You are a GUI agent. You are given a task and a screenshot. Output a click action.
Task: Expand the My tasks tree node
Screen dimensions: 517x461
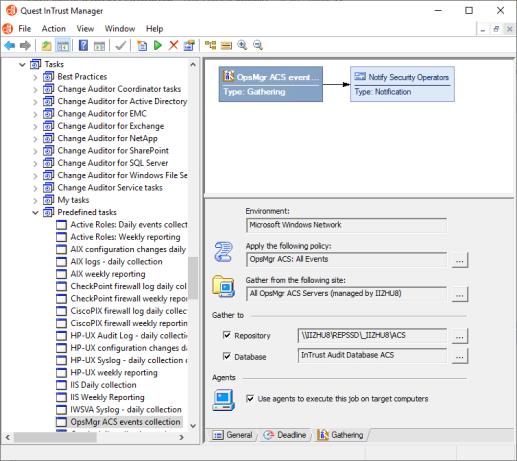(35, 201)
